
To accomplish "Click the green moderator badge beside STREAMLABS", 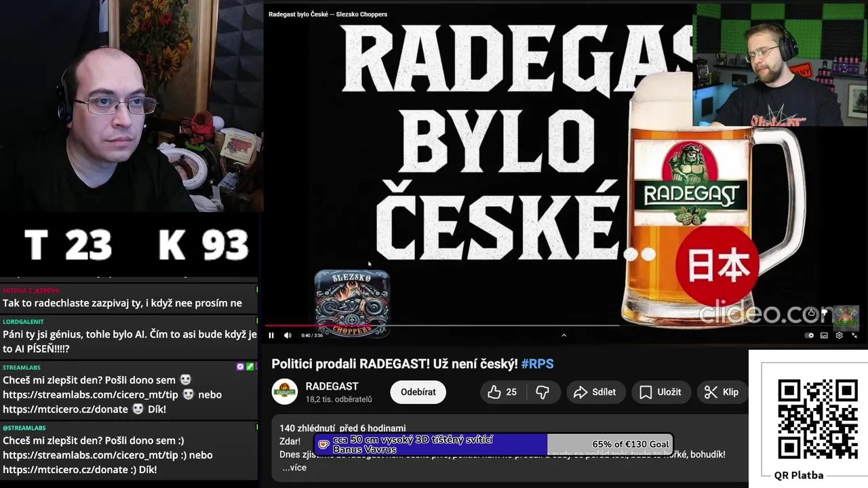I will pos(250,367).
